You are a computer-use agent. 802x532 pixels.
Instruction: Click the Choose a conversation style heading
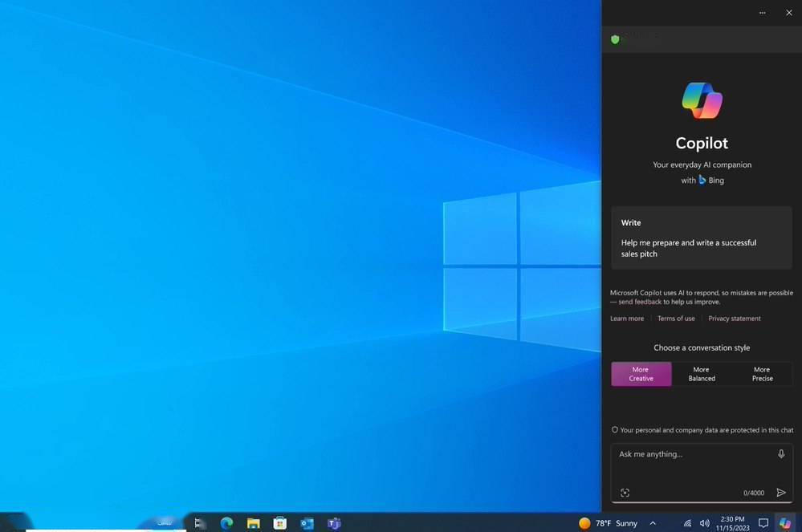coord(702,347)
